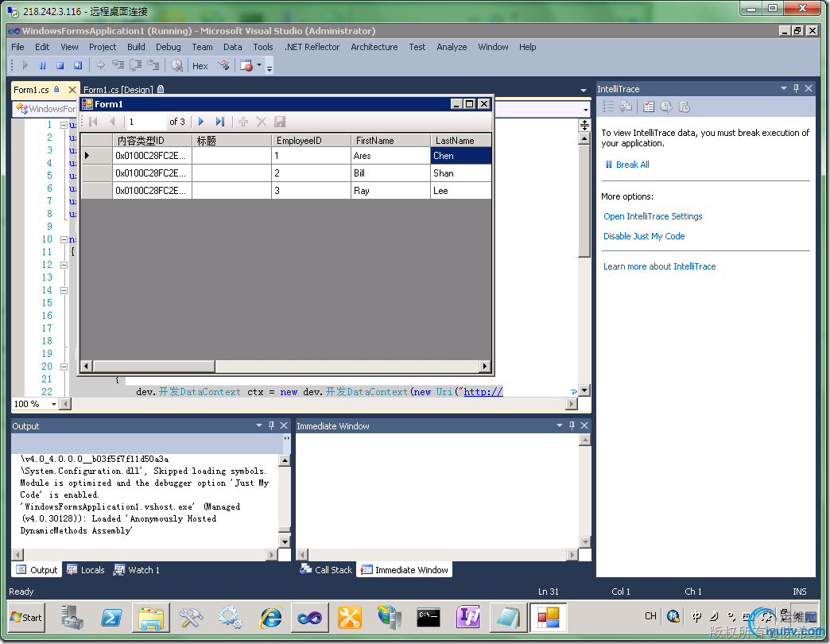
Task: Open IntelliTrace Settings link
Action: pyautogui.click(x=653, y=216)
